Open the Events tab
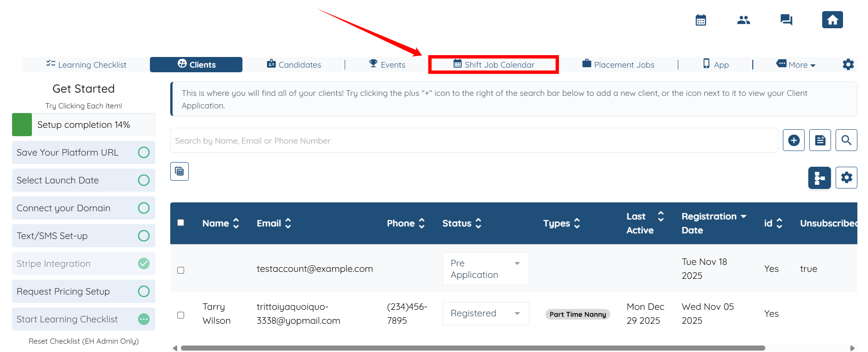 [387, 64]
